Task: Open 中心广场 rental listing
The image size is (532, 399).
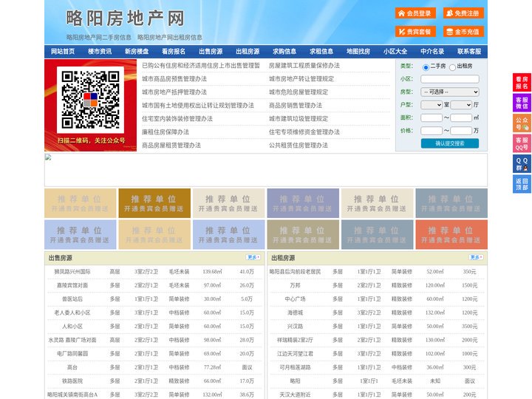Action: coord(295,299)
